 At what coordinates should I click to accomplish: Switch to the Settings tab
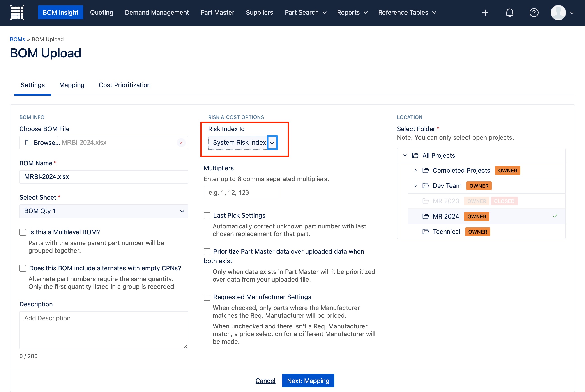pyautogui.click(x=33, y=85)
